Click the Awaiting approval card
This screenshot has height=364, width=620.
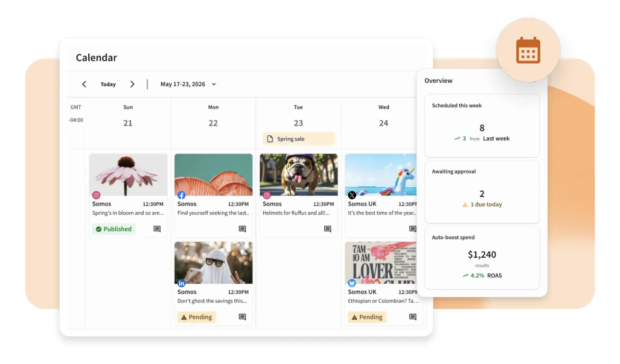pos(482,192)
